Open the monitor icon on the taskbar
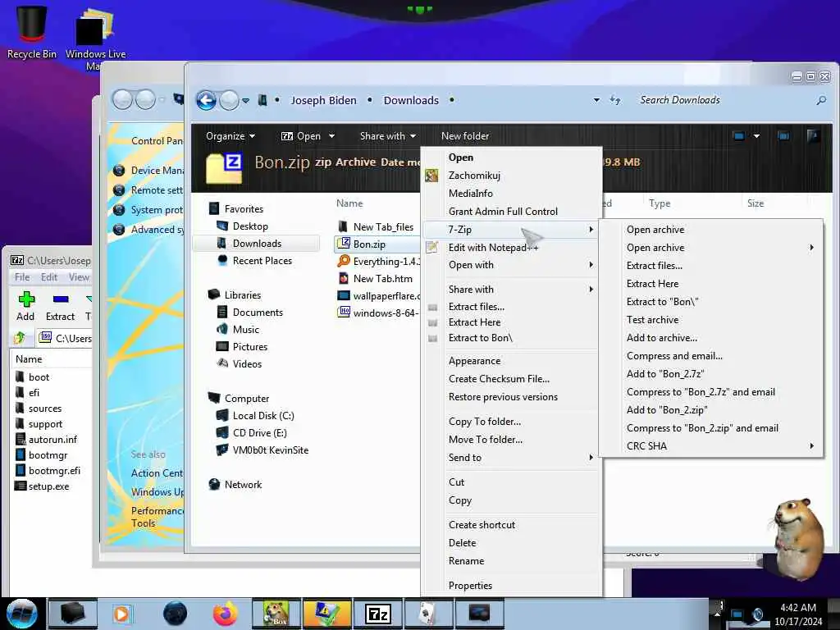Viewport: 840px width, 630px height. click(x=479, y=614)
